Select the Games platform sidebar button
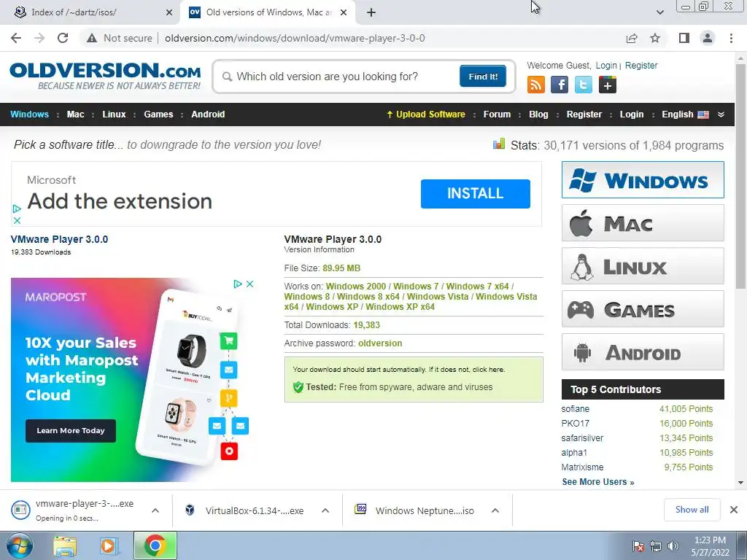The image size is (747, 560). point(643,309)
